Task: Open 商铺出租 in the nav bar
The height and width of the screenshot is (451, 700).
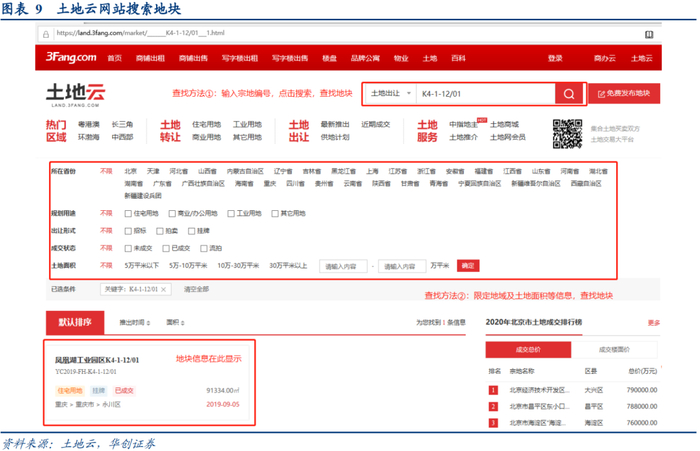Action: pyautogui.click(x=150, y=58)
